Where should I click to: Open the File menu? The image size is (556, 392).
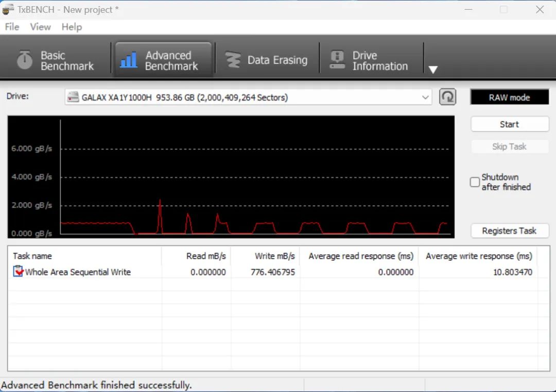click(x=11, y=27)
